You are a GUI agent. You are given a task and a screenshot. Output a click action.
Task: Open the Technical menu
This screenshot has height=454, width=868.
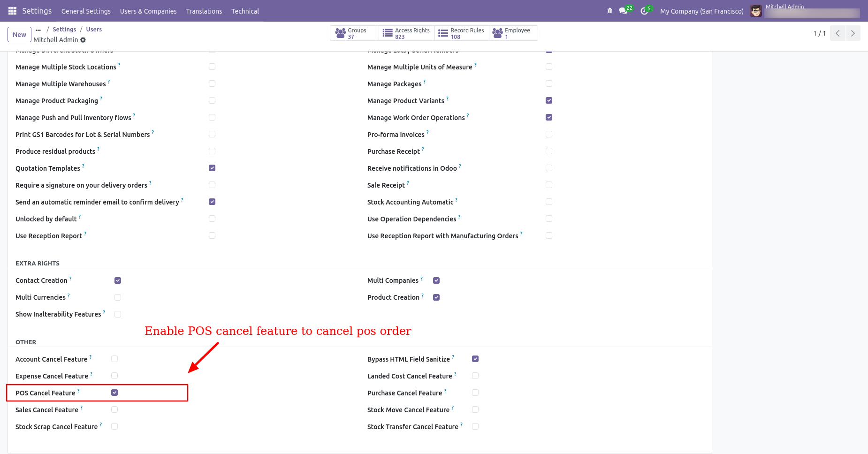[245, 11]
